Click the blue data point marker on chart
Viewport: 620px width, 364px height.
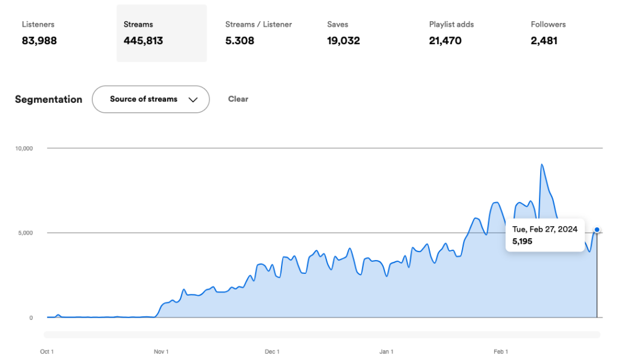point(597,230)
